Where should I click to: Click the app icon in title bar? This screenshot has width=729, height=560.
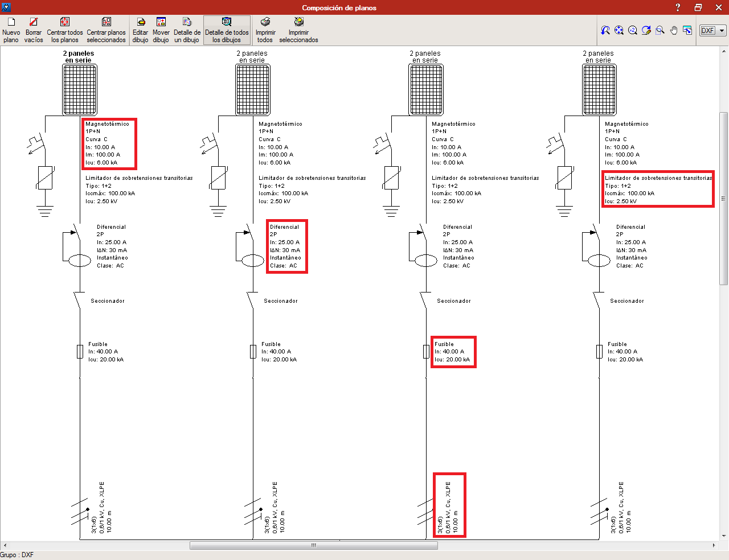(6, 7)
